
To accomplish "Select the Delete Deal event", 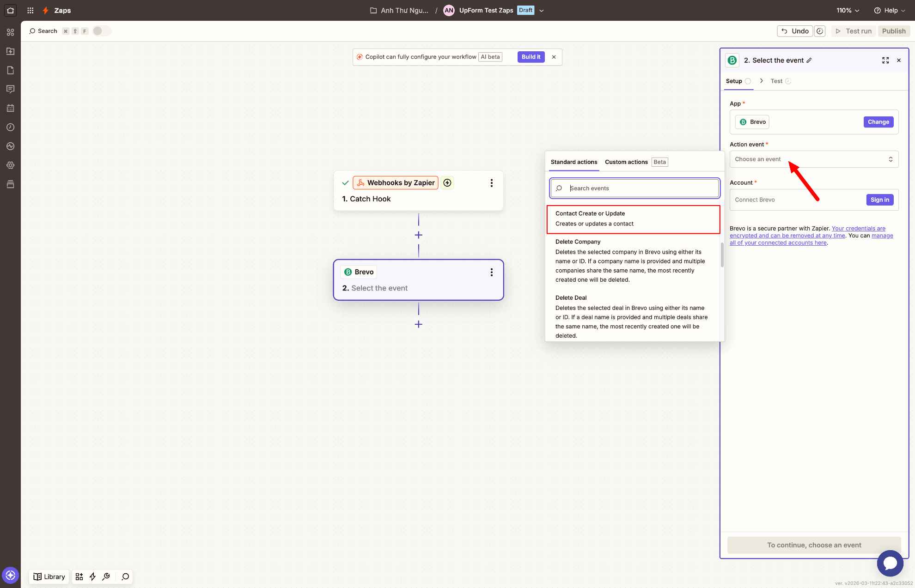I will tap(634, 316).
